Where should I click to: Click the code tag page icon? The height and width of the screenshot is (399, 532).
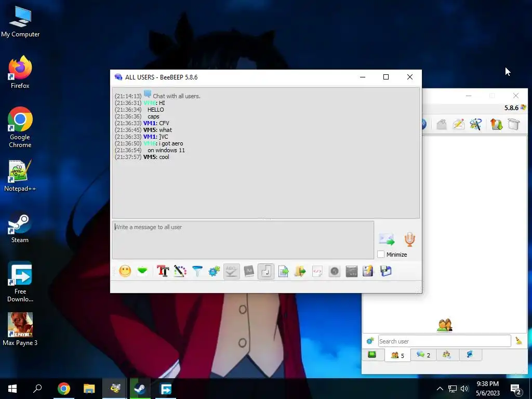point(317,271)
